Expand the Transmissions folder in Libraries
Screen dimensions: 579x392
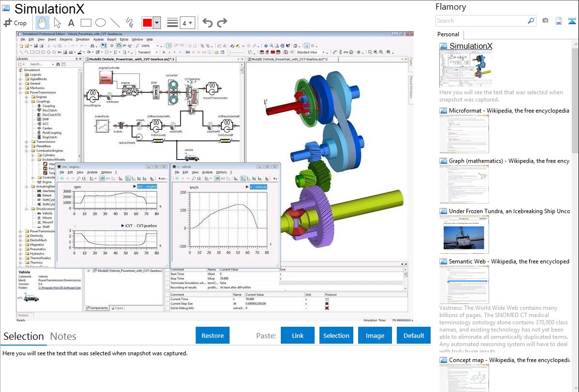click(27, 142)
